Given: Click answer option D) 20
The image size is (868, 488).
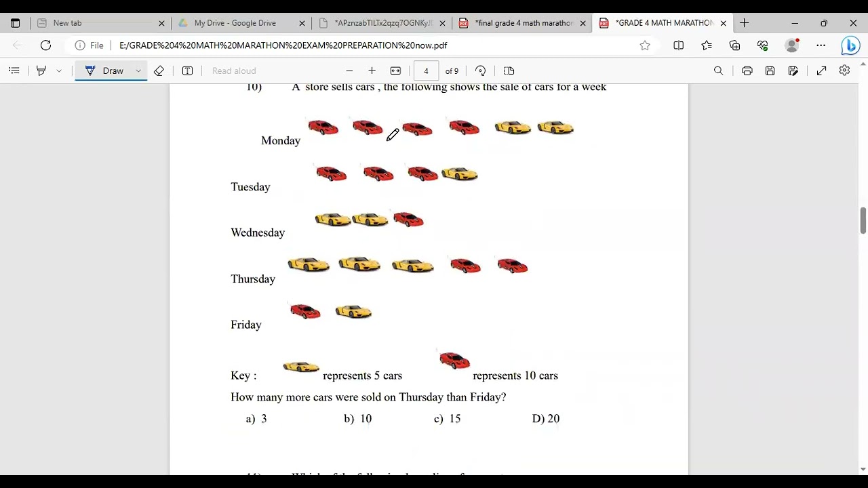Looking at the screenshot, I should click(546, 419).
